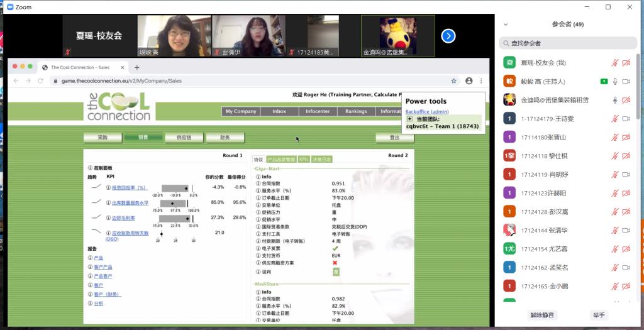Open the Chrome profile account icon
The image size is (644, 330).
pyautogui.click(x=469, y=81)
